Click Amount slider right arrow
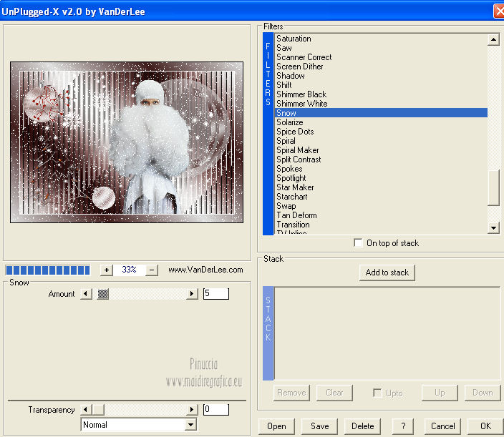The height and width of the screenshot is (437, 504). pyautogui.click(x=192, y=293)
